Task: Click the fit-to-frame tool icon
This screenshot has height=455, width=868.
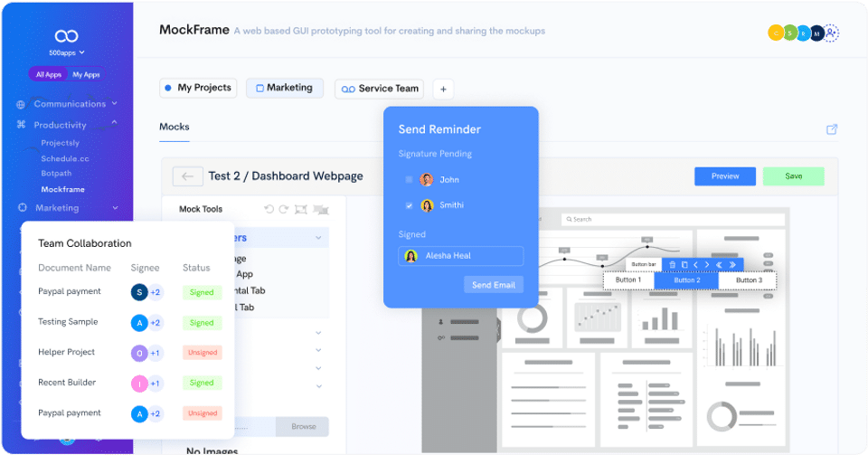Action: [300, 209]
